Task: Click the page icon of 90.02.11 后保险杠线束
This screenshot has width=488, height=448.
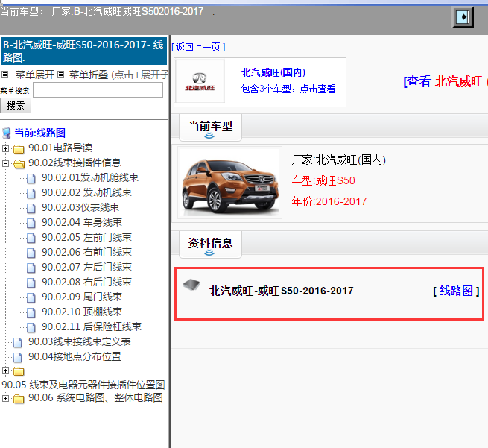Action: click(x=31, y=327)
